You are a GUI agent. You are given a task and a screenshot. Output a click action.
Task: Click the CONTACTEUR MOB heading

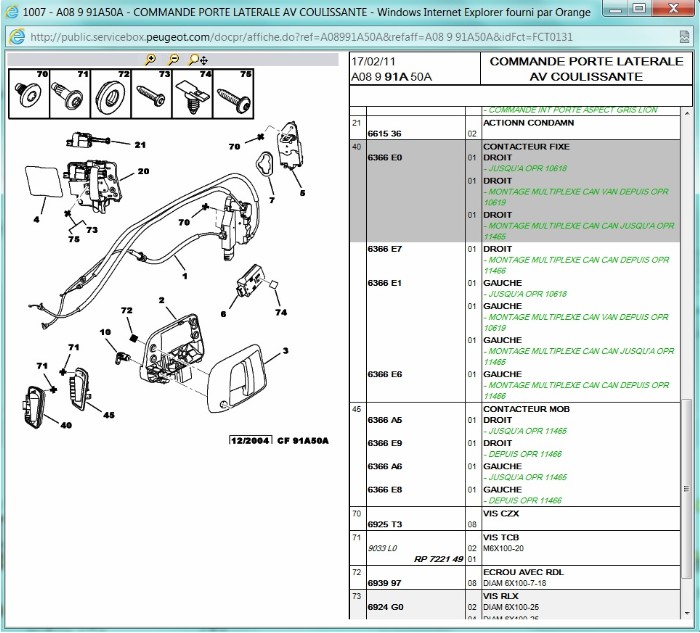[526, 409]
